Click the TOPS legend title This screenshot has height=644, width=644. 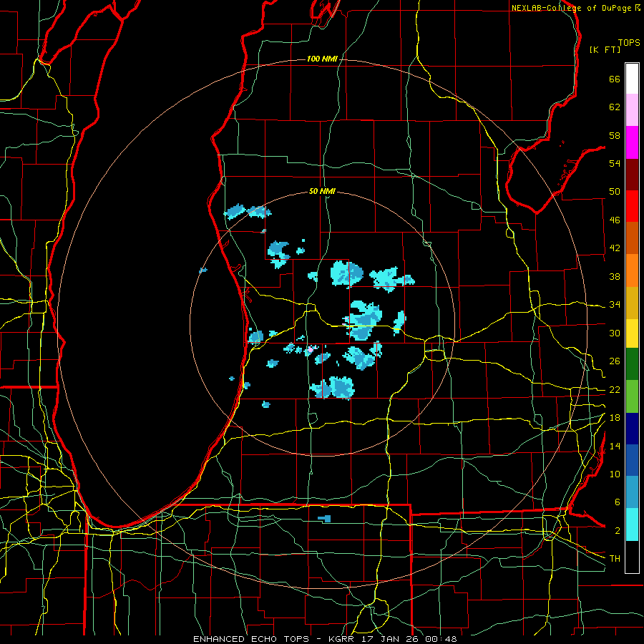[x=629, y=43]
